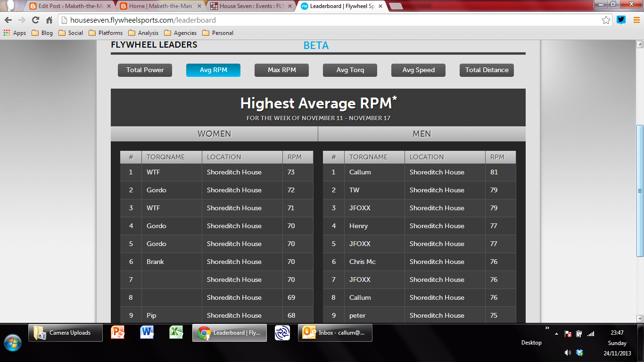
Task: Click Chris Mc in the men's table
Action: tap(362, 262)
